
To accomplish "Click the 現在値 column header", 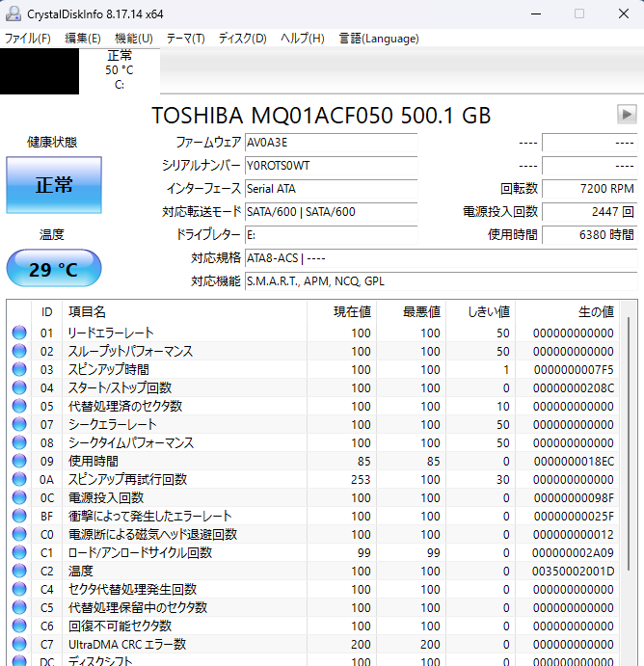I will (341, 312).
